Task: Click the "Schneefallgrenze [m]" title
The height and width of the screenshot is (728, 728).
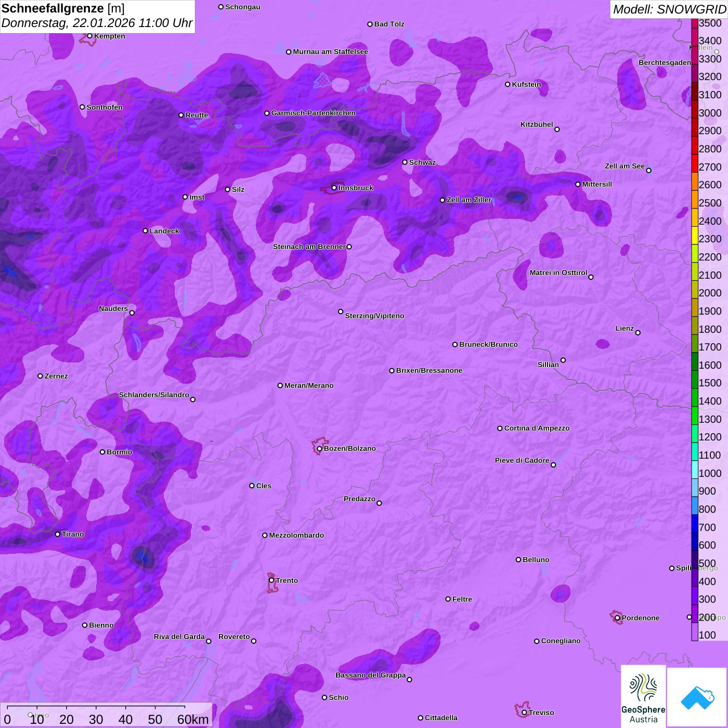Action: (63, 8)
